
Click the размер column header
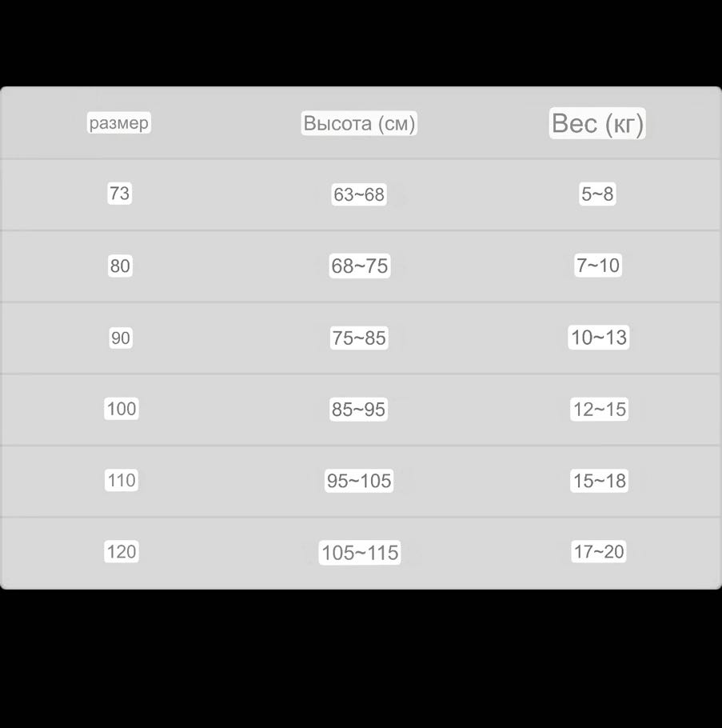(x=119, y=122)
